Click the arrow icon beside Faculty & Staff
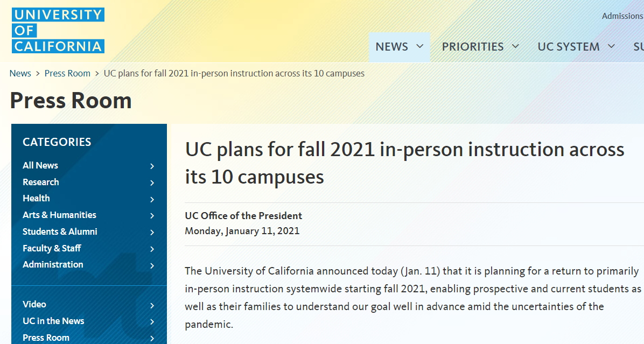644x344 pixels. click(x=152, y=249)
